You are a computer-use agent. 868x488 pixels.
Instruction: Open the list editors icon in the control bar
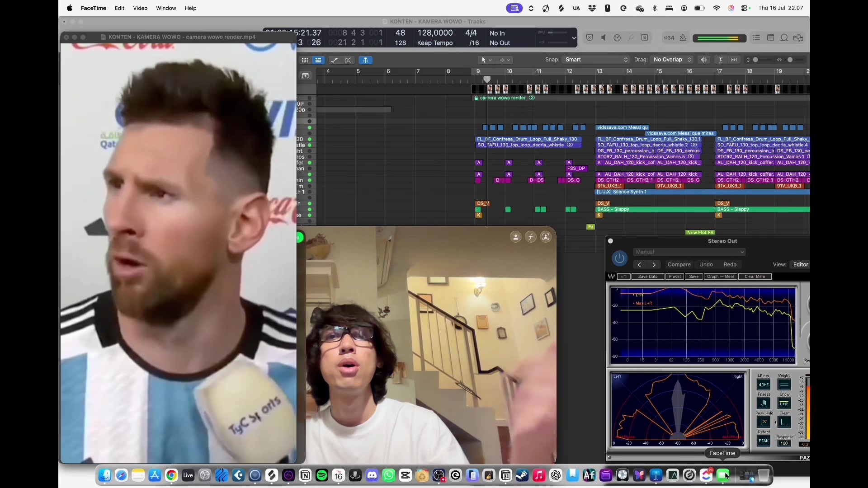pos(756,38)
